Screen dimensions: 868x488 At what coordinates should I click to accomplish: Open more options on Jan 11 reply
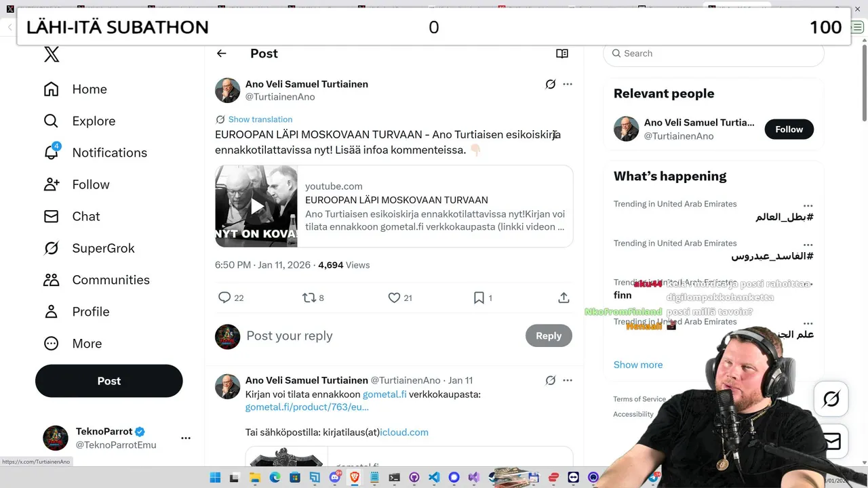pyautogui.click(x=568, y=380)
